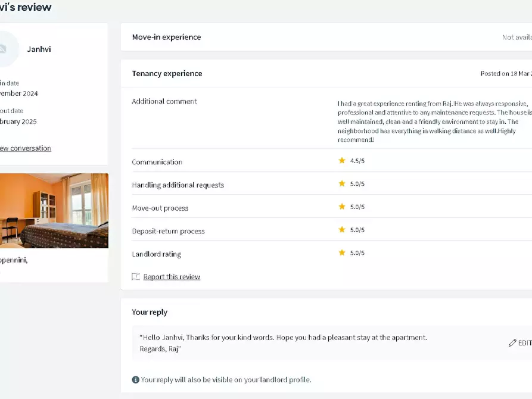532x399 pixels.
Task: Click the Landlord rating star icon
Action: (x=342, y=253)
